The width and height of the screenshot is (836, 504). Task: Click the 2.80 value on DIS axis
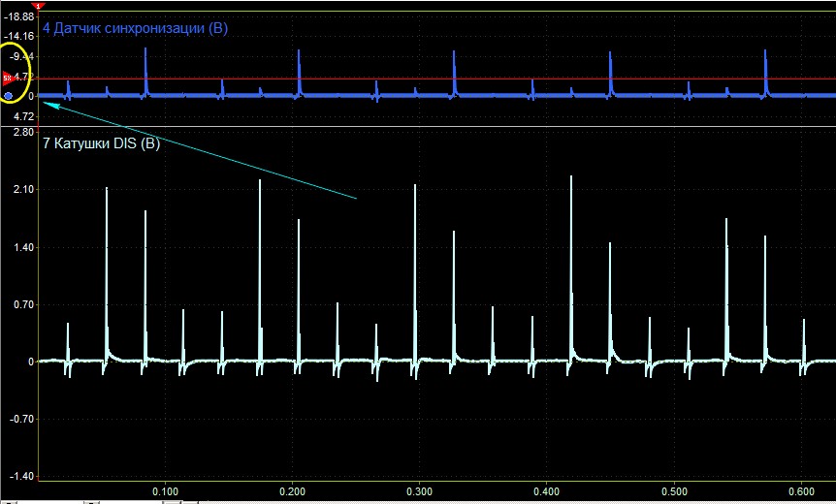pos(22,132)
